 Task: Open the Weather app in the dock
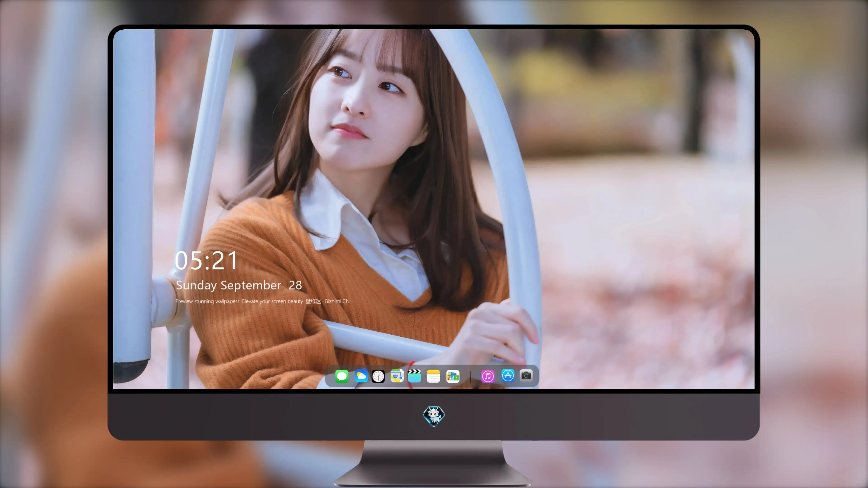[361, 376]
